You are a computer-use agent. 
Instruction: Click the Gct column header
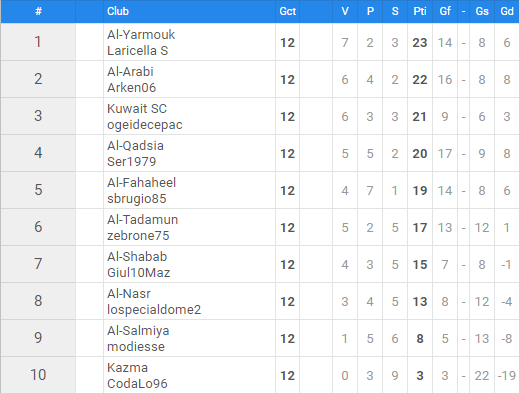288,11
